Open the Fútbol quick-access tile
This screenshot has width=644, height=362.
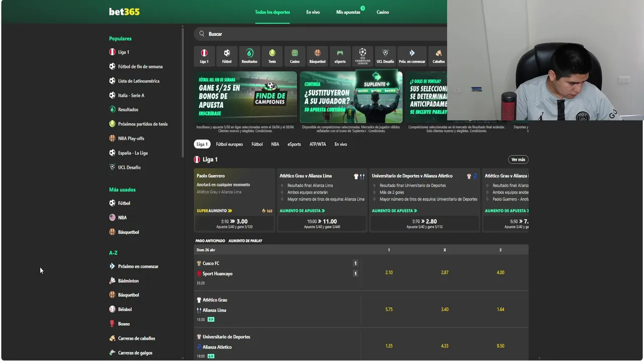(227, 56)
